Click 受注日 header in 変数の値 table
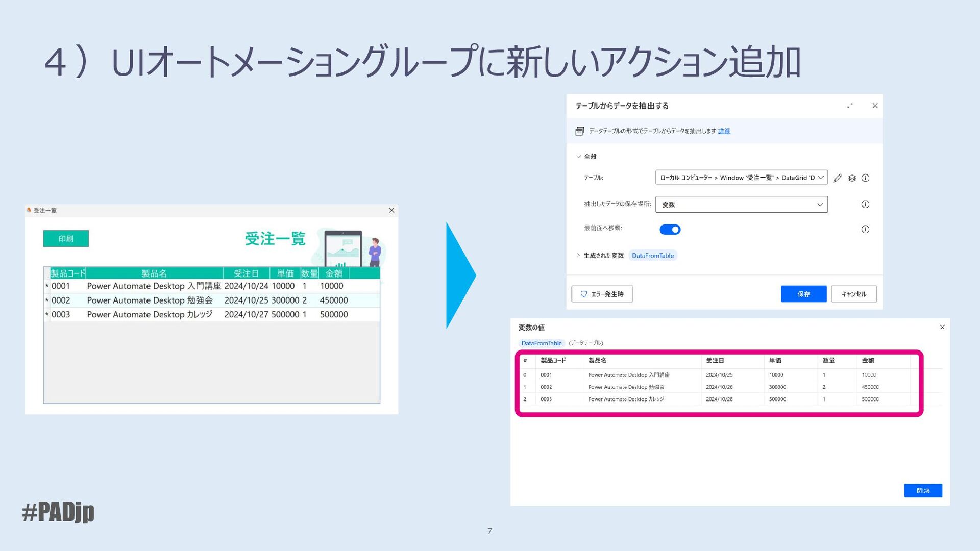This screenshot has width=980, height=551. click(715, 361)
